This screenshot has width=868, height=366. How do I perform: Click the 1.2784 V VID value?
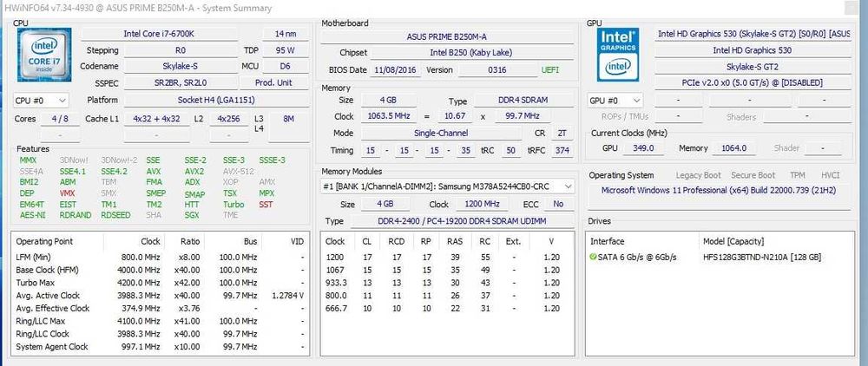coord(287,295)
